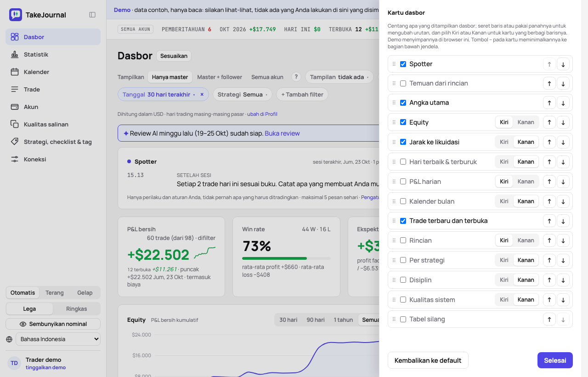Viewport: 588px width, 377px height.
Task: Click the tinggalkan demo link
Action: tap(45, 367)
